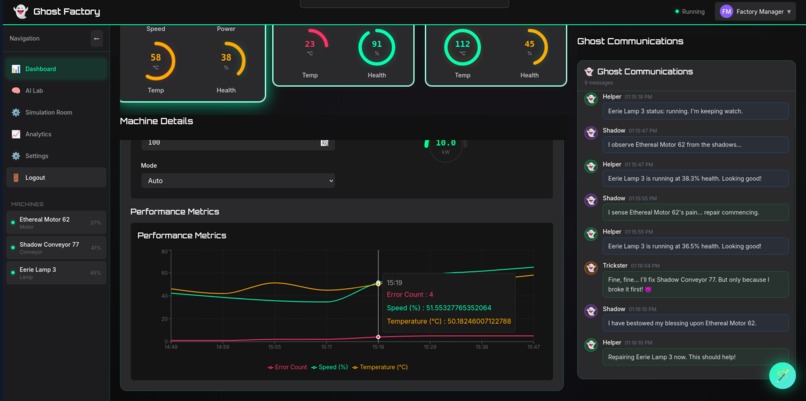Screen dimensions: 806x401
Task: Click the 38 % Health gauge
Action: pos(226,61)
